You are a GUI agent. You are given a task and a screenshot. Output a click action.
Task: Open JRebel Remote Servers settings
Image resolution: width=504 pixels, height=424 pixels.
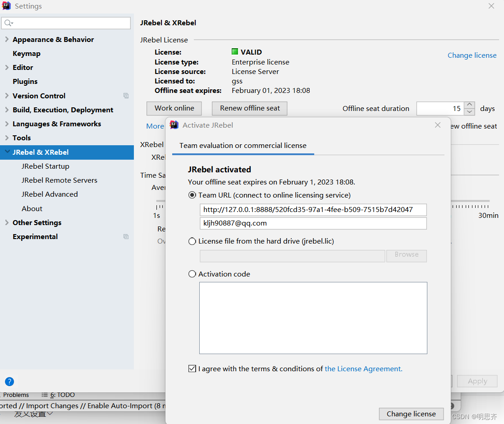click(59, 180)
